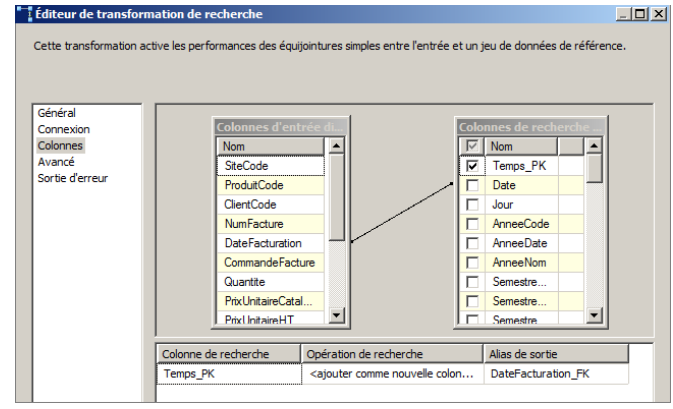Check the Date column checkbox

(472, 185)
